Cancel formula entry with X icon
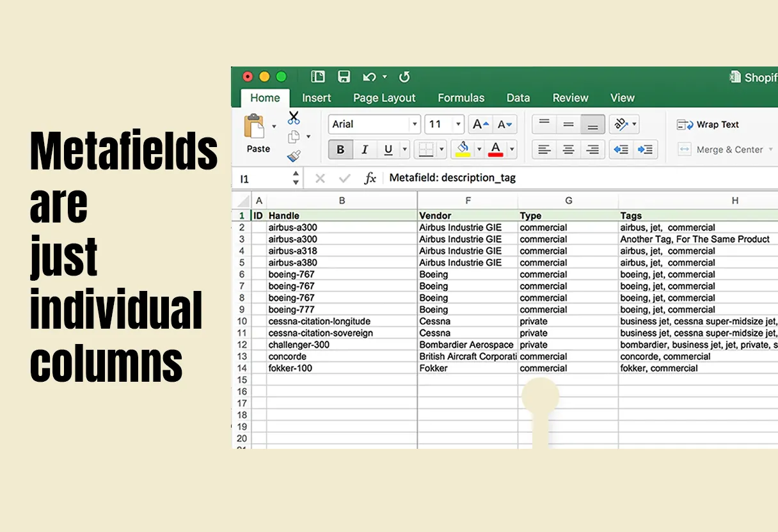Screen dimensions: 778x532 [321, 178]
